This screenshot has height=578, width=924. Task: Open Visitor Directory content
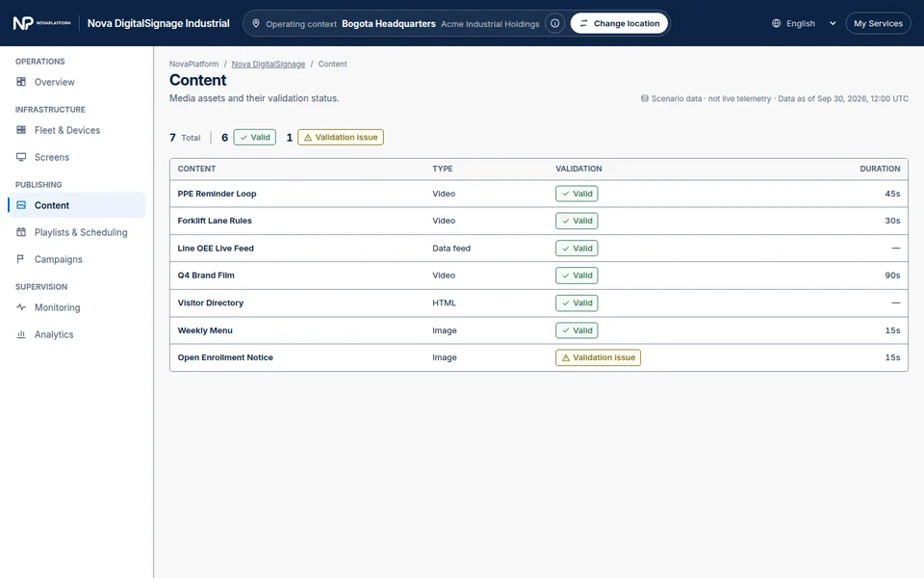[x=539, y=303]
